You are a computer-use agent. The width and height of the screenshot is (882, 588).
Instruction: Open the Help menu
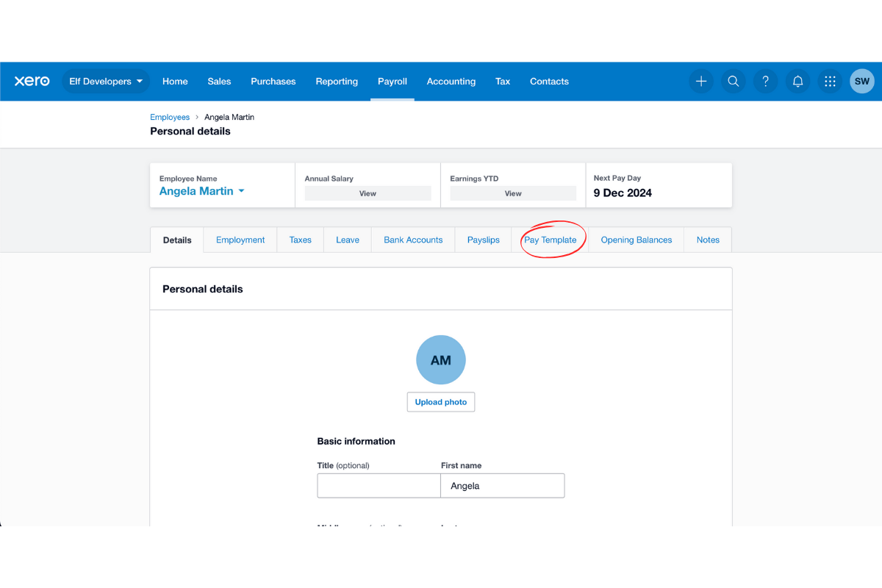coord(765,81)
